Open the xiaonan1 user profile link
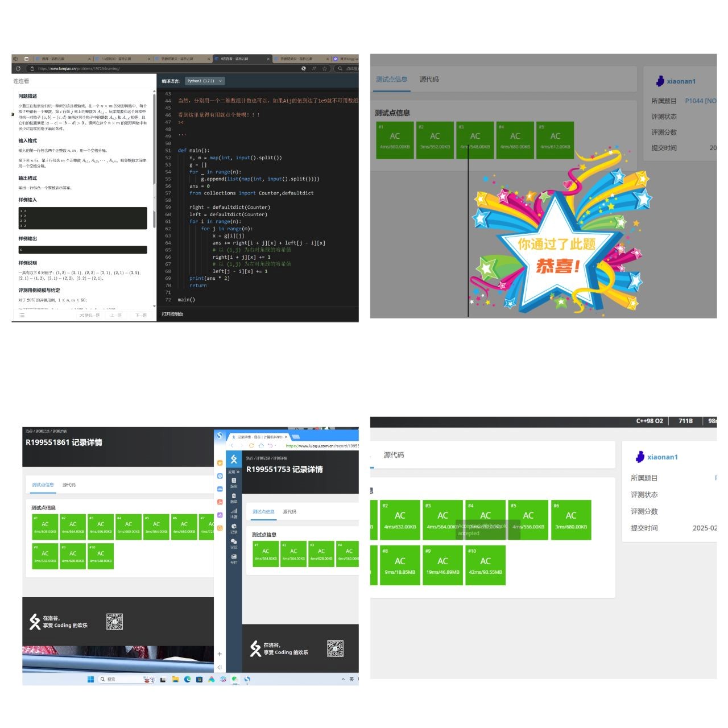The height and width of the screenshot is (728, 728). click(x=681, y=81)
